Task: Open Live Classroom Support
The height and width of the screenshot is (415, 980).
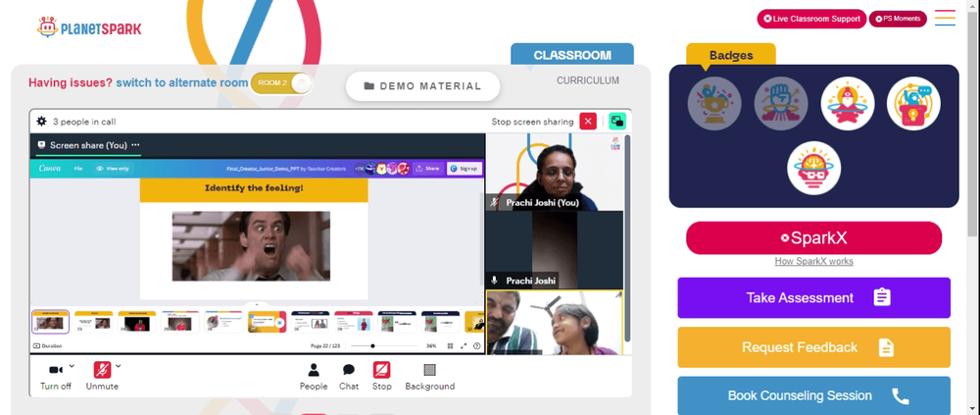Action: tap(811, 19)
